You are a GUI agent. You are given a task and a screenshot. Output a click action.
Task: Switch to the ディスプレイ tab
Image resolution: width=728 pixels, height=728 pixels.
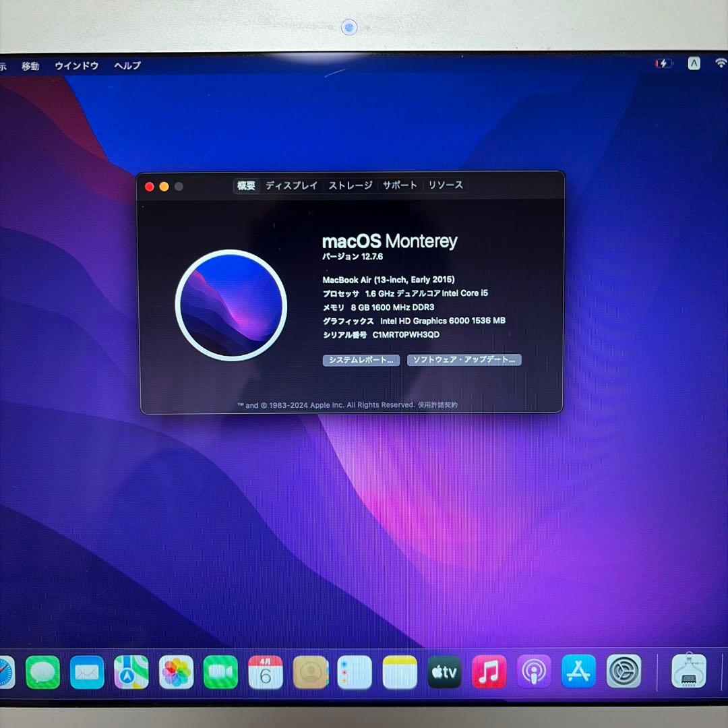click(291, 185)
